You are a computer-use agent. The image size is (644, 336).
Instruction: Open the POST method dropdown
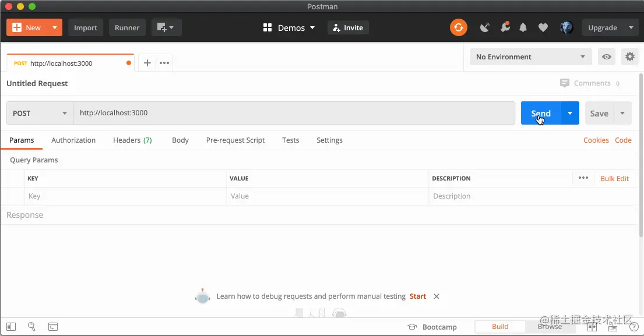point(40,113)
